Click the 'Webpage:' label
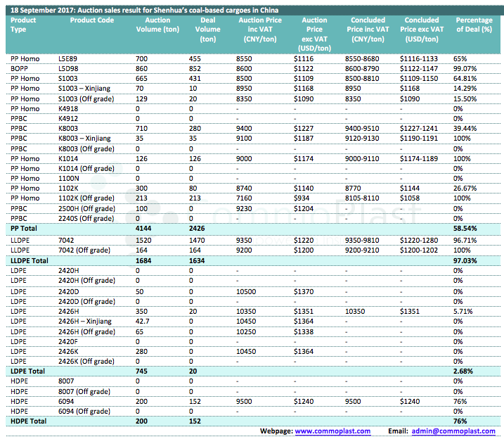Screen dimensions: 504x444 click(x=276, y=431)
